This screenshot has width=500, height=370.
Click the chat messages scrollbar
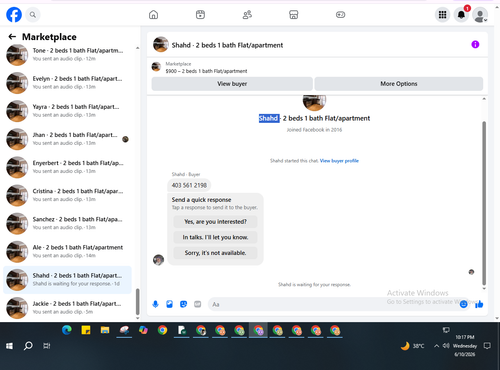pyautogui.click(x=484, y=203)
